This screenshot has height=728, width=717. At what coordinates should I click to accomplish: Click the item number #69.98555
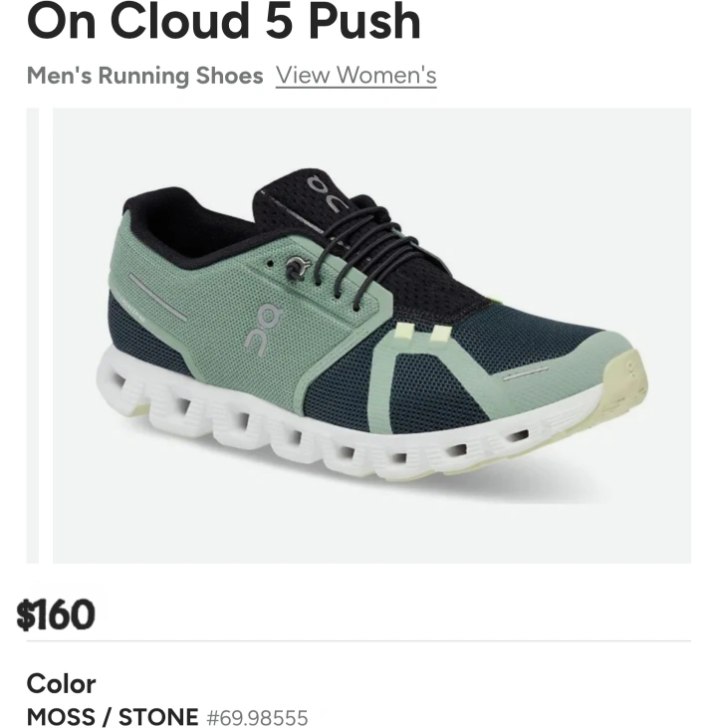257,717
